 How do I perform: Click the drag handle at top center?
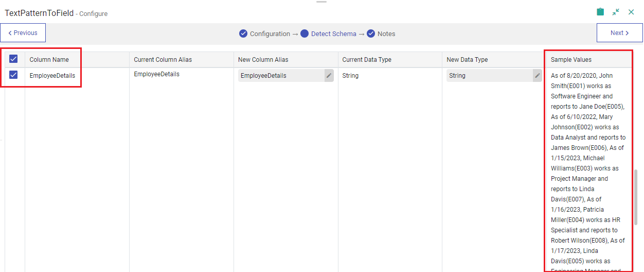pos(321,2)
